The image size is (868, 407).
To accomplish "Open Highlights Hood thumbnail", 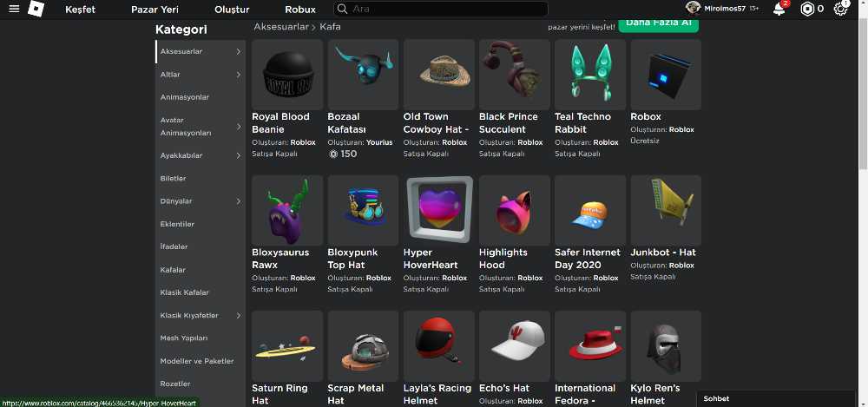I will (515, 210).
